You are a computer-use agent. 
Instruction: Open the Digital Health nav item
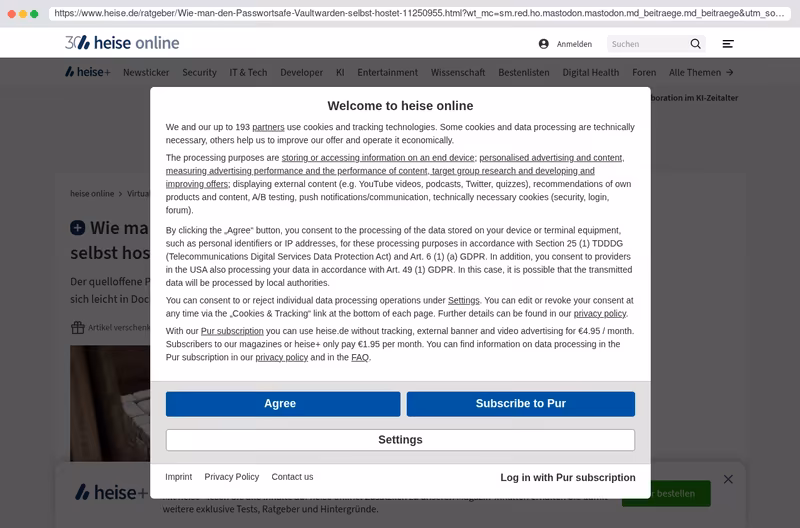pos(591,72)
